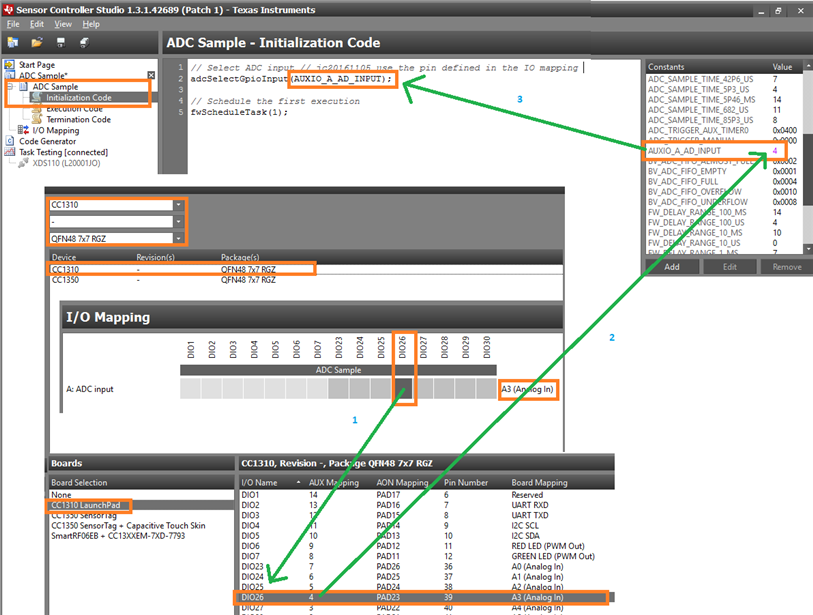
Task: Click the ADC Sample* project icon
Action: click(9, 76)
